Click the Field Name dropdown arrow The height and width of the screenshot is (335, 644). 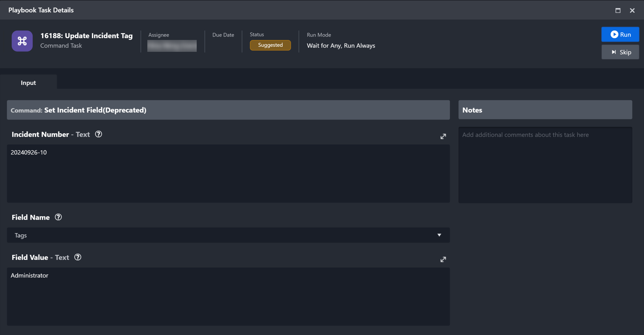[439, 235]
